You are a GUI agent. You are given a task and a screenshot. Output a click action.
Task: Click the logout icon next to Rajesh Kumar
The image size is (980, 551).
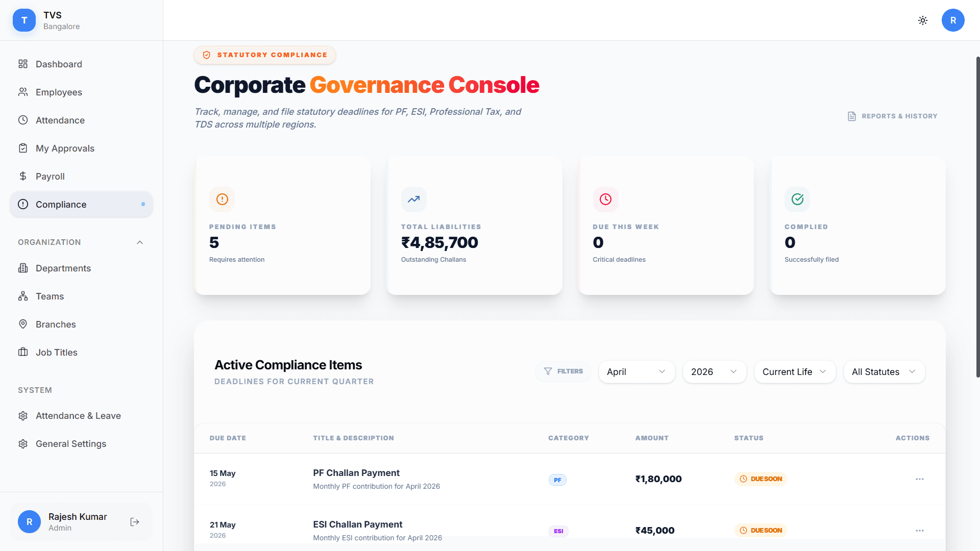(135, 522)
